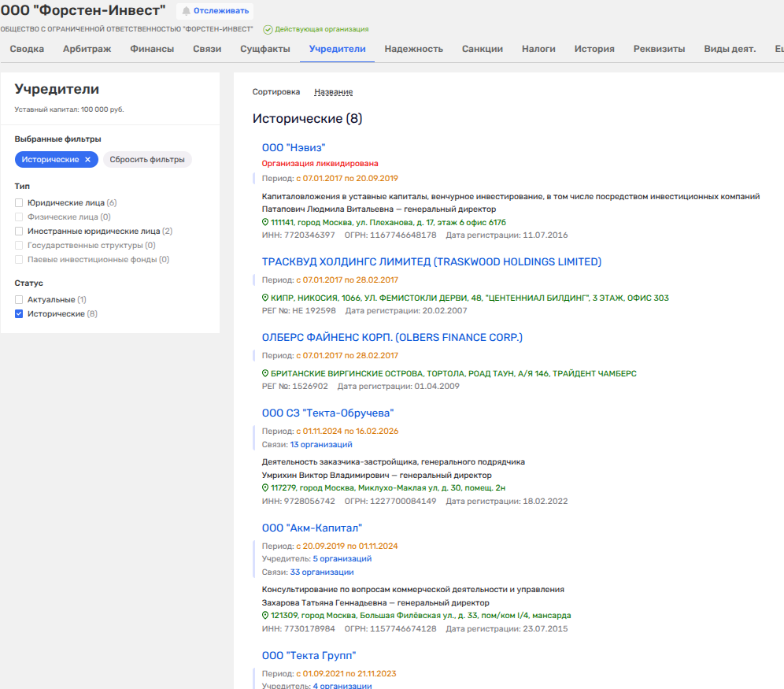Click map pin icon for Большая Филёвская address

pos(265,616)
